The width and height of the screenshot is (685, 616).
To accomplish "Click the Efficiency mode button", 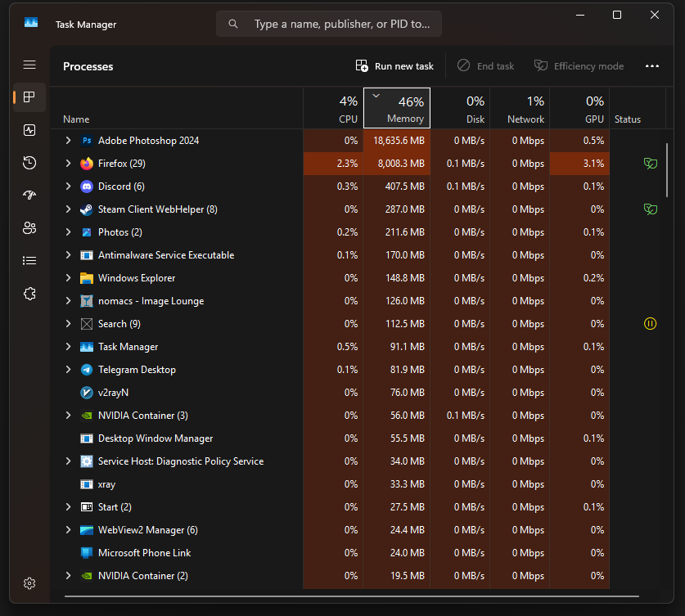I will pos(579,66).
